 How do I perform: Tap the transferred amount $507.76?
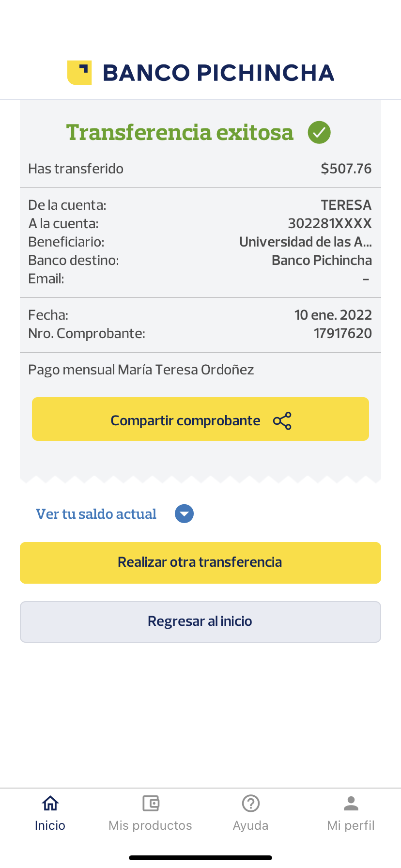(346, 169)
